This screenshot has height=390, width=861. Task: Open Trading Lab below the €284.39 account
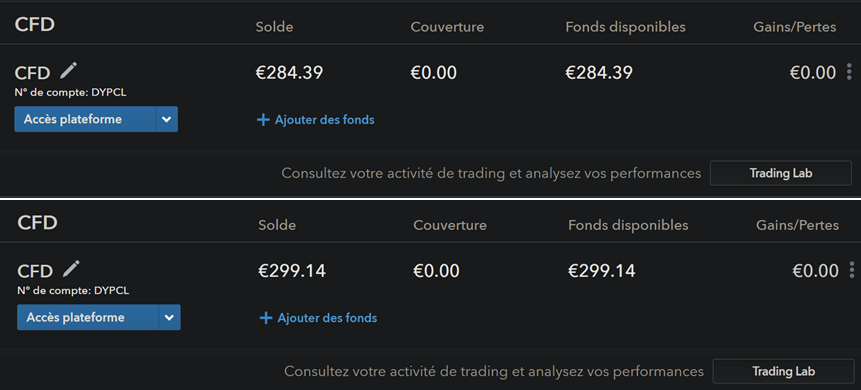781,173
